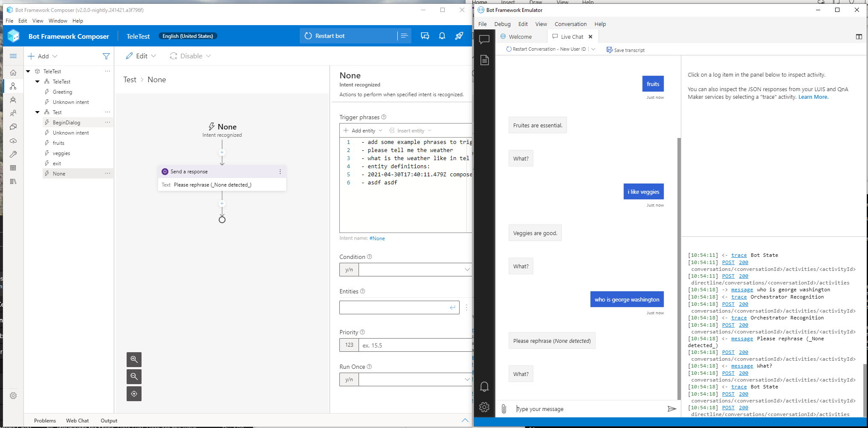Collapse the Test dialog in project tree
This screenshot has height=428, width=868.
coord(38,112)
